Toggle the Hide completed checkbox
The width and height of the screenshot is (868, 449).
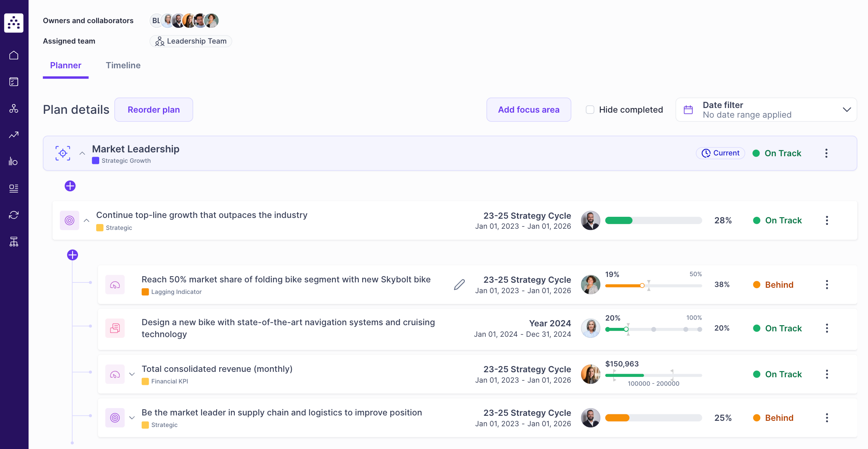(590, 110)
